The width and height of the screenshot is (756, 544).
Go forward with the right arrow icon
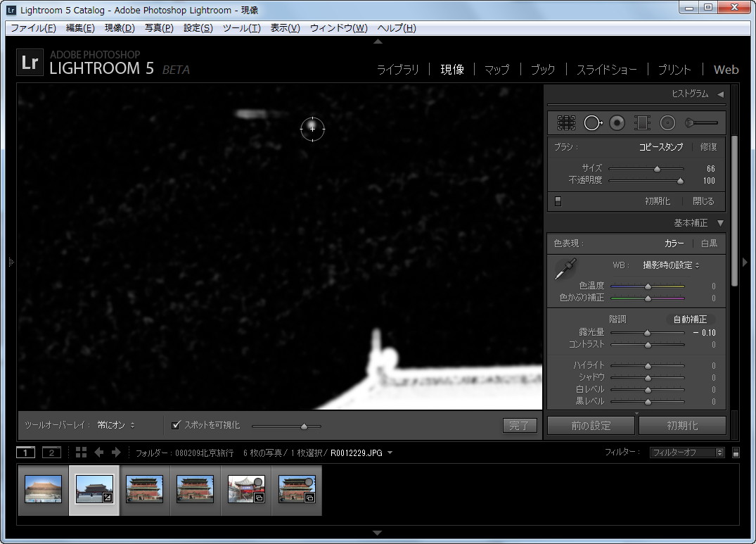[116, 453]
